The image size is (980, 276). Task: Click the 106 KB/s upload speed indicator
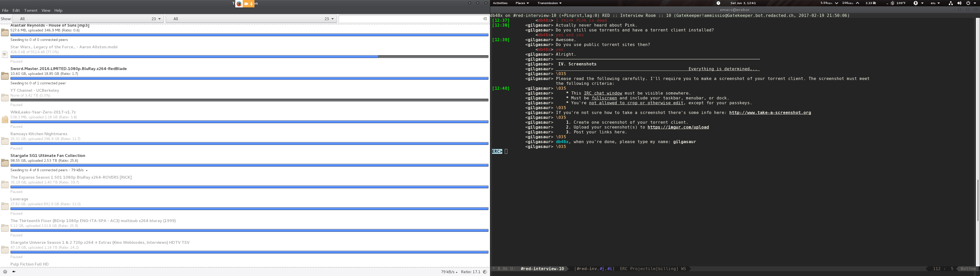(850, 3)
